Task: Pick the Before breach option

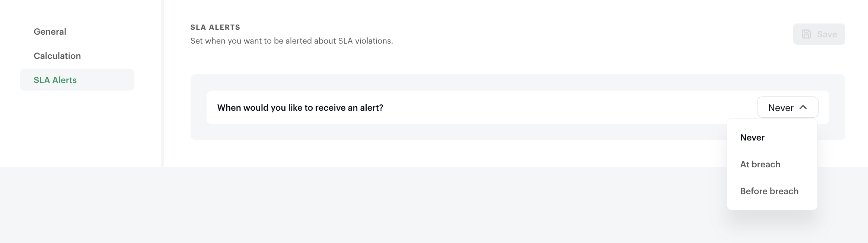Action: (x=769, y=191)
